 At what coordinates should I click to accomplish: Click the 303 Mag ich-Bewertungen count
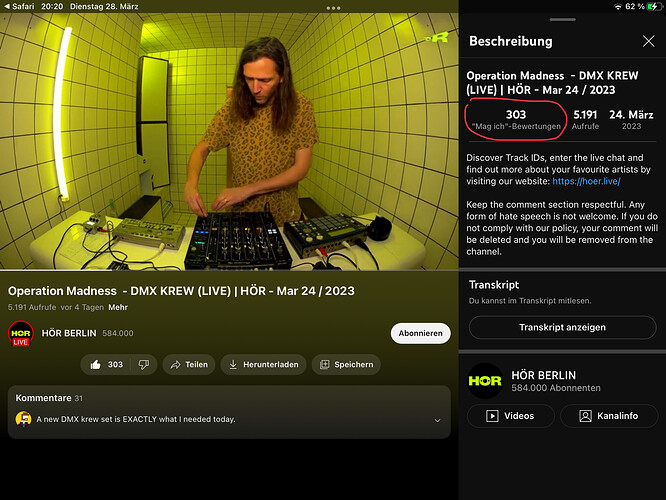click(x=516, y=119)
